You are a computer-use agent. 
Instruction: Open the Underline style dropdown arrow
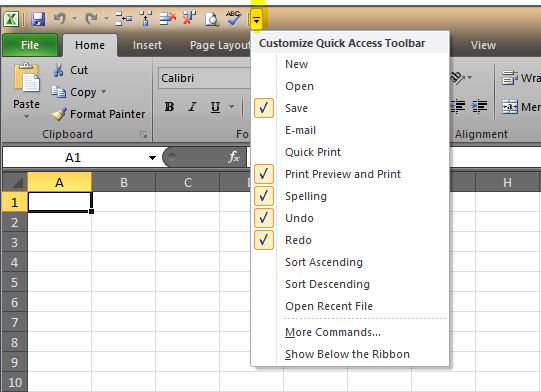tap(232, 107)
